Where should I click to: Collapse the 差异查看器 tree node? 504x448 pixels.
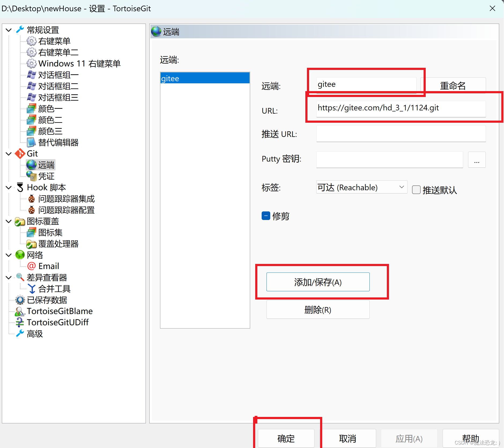click(x=9, y=277)
